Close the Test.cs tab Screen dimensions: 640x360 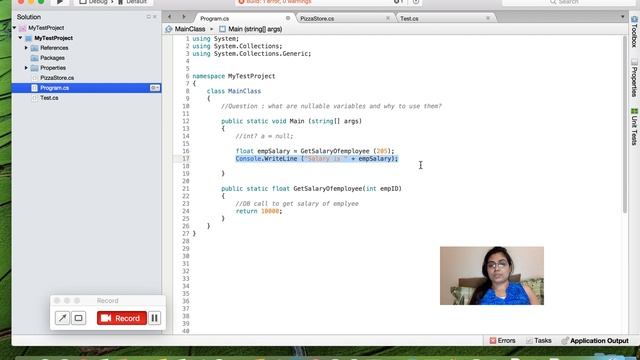[x=488, y=18]
